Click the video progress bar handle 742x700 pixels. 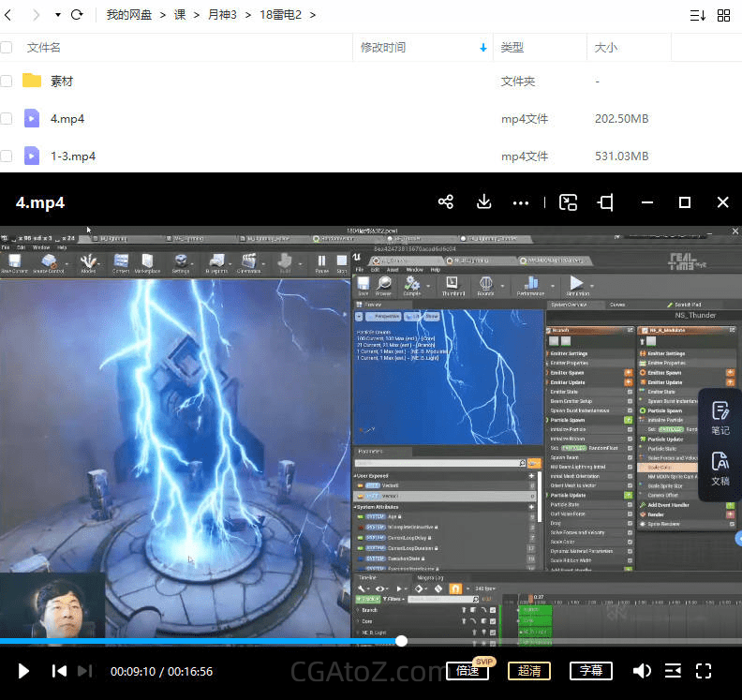401,641
